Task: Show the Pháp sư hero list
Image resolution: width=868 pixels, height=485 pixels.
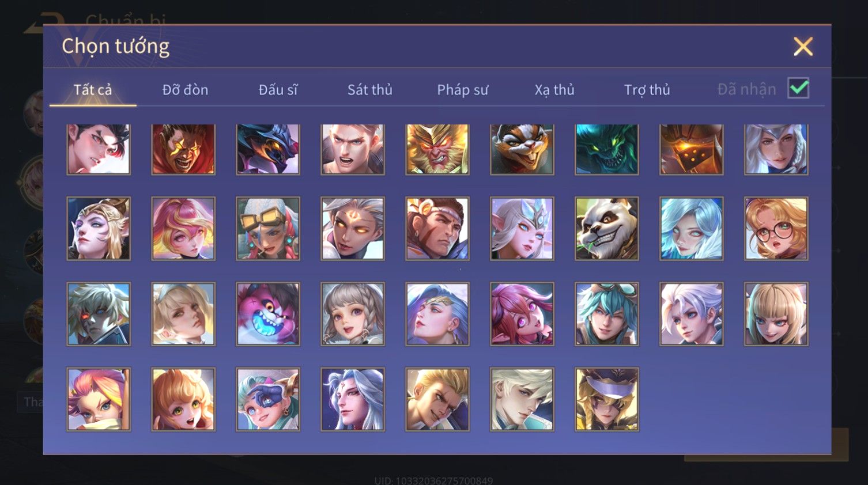Action: coord(462,90)
